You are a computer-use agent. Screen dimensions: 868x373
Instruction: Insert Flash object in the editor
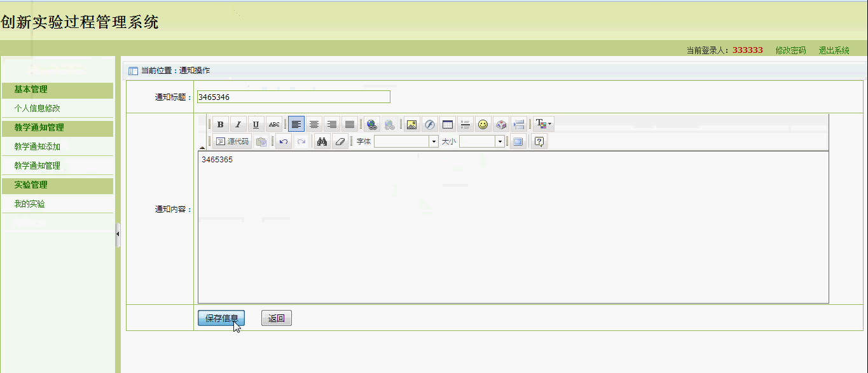(x=430, y=125)
